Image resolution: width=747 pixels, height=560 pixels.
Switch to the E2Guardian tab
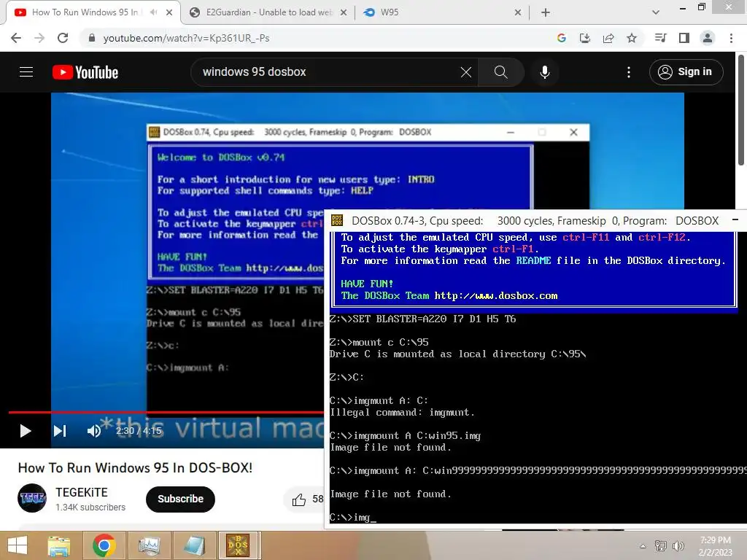pos(269,12)
